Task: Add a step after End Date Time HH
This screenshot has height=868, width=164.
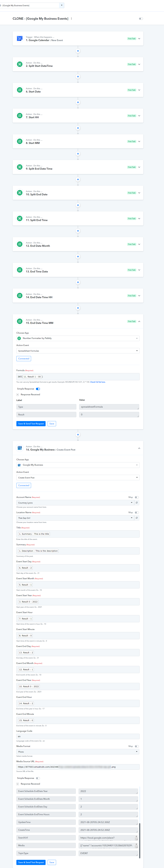Action: 78,308
